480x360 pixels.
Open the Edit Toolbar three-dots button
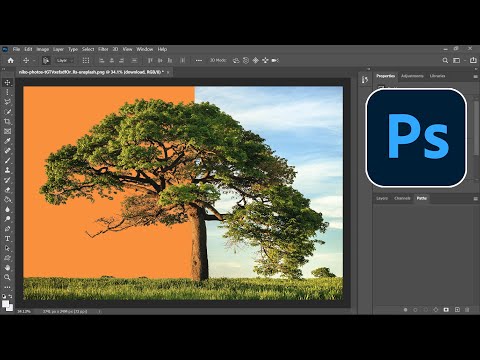(x=7, y=287)
